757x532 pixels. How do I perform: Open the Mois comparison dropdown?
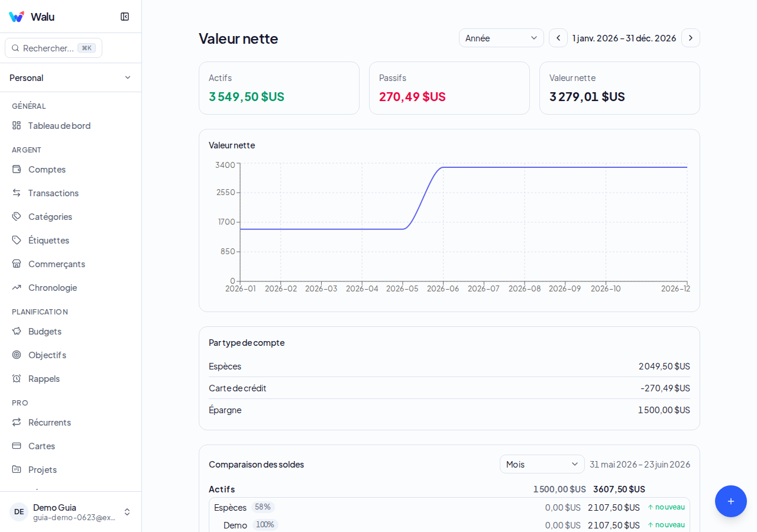point(542,464)
